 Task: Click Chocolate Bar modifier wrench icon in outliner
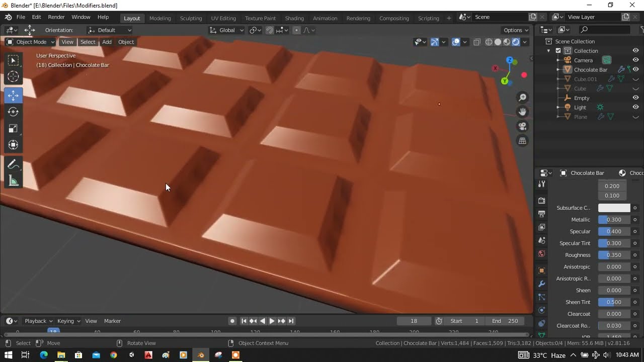[x=621, y=69]
